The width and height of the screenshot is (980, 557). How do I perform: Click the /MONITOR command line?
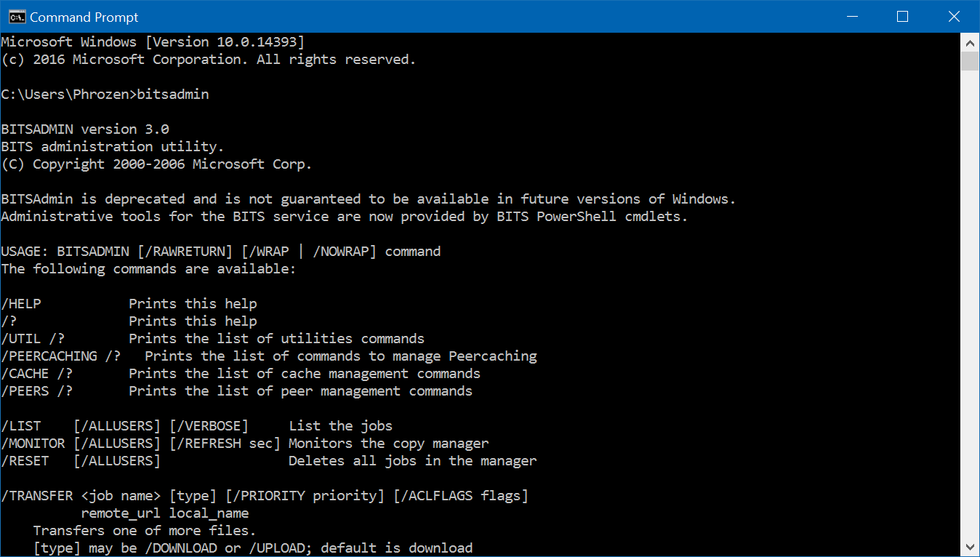tap(245, 444)
